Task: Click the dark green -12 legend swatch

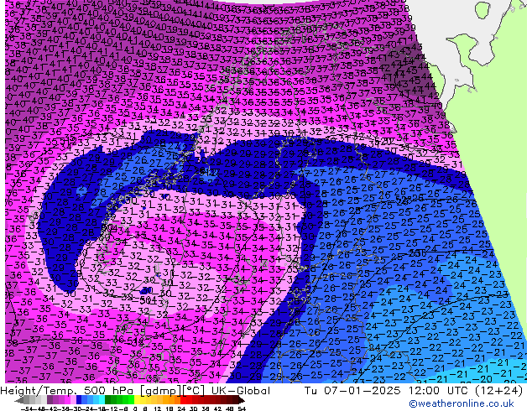Action: [x=108, y=399]
